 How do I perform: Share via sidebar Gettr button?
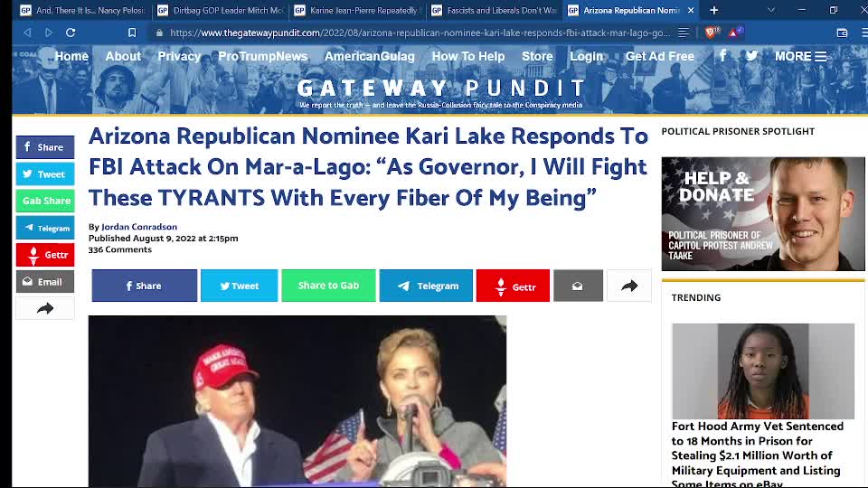point(45,255)
